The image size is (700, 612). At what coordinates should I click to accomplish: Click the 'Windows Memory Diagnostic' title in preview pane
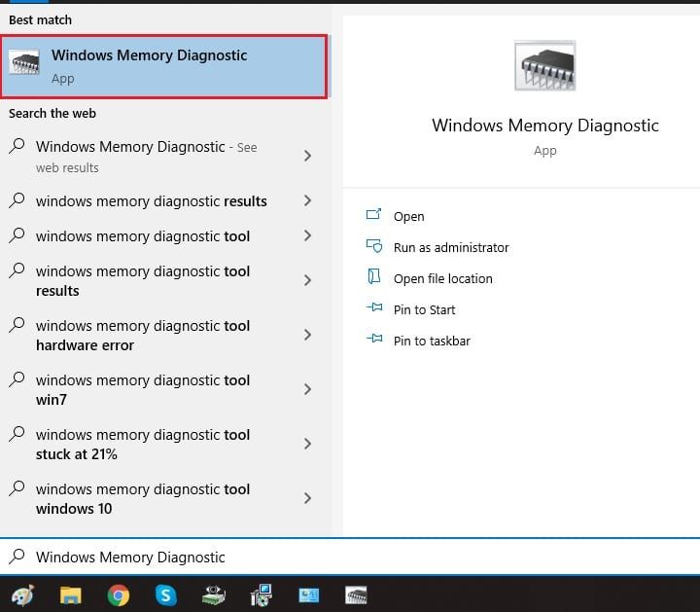545,126
